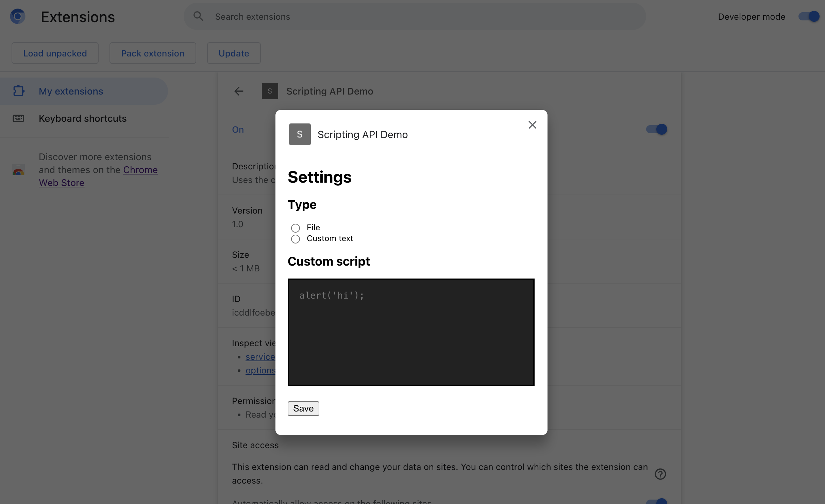The width and height of the screenshot is (825, 504).
Task: Disable the Scripting API Demo extension toggle
Action: (x=656, y=129)
